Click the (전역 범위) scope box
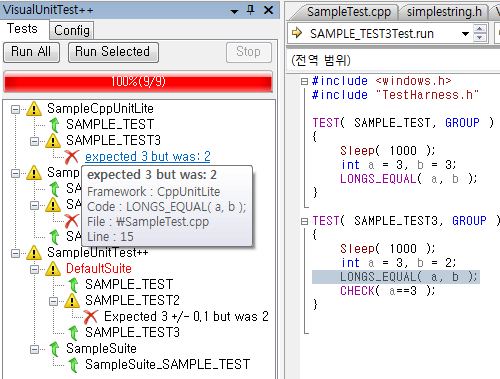Screen dimensions: 500x379 [x=393, y=61]
